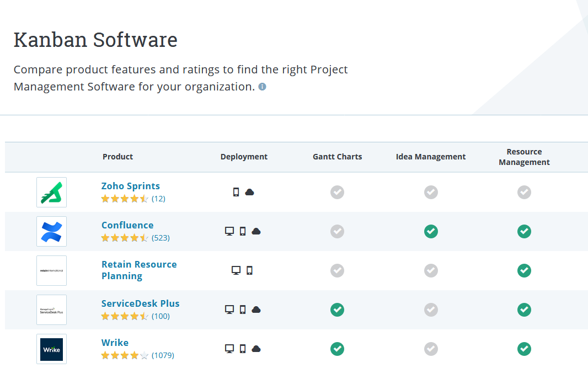Viewport: 588px width, 368px height.
Task: Click the Resource Management column header
Action: point(524,157)
